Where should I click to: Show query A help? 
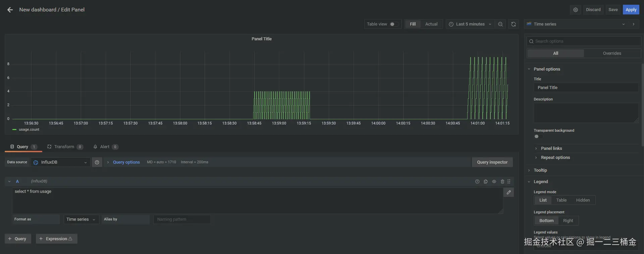click(477, 182)
